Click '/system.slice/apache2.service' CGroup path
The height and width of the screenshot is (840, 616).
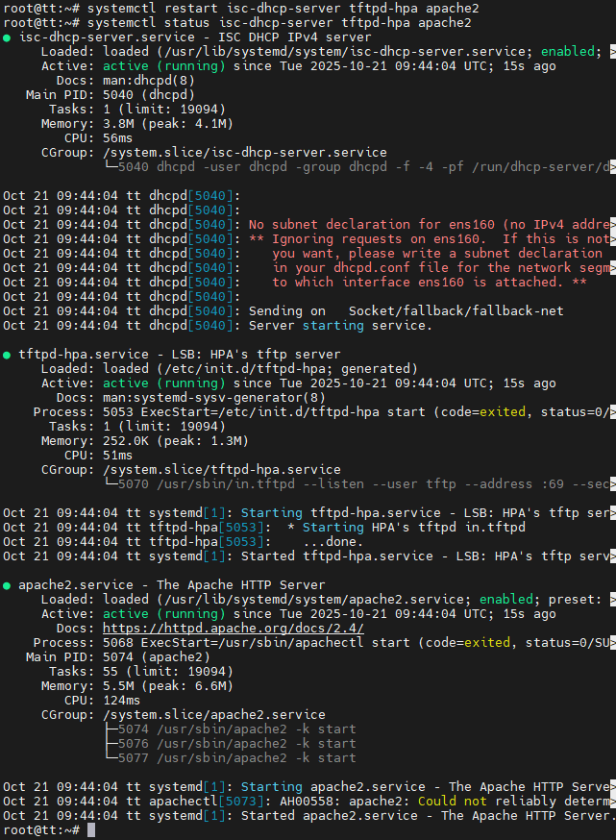coord(213,715)
